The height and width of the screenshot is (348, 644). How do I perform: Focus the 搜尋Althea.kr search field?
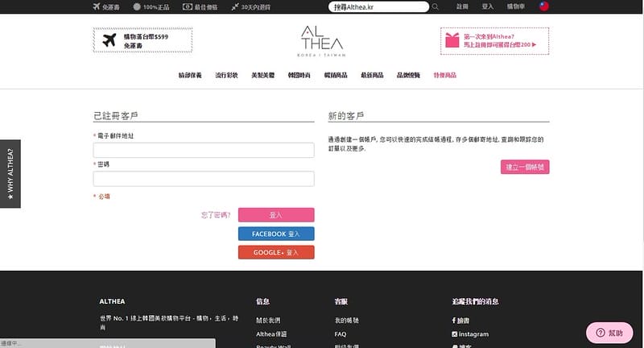click(x=378, y=7)
